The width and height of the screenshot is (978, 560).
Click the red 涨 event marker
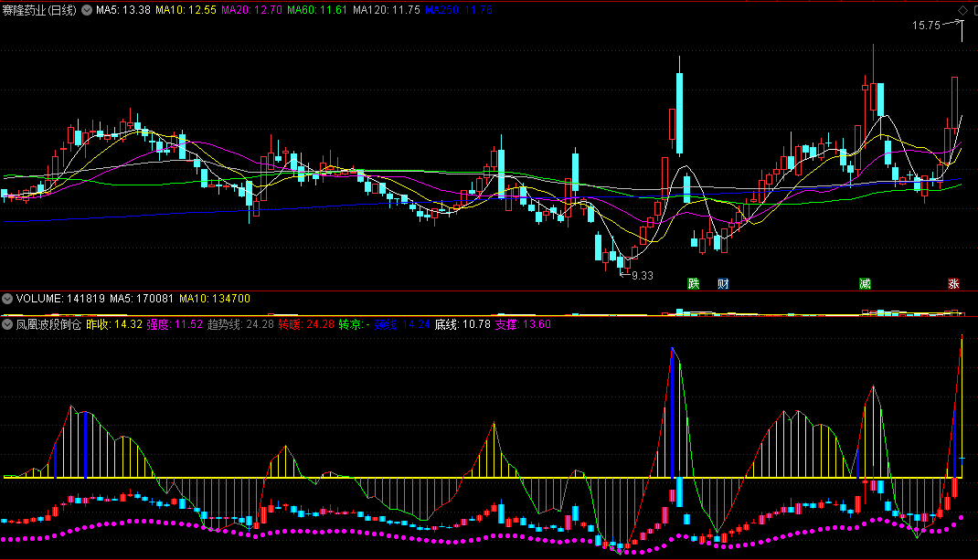tap(953, 284)
